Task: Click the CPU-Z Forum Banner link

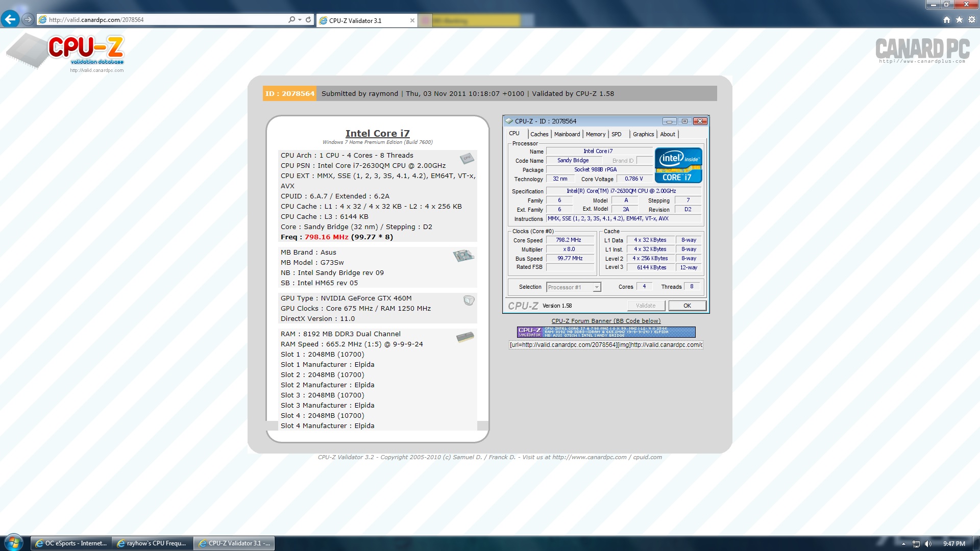Action: (606, 321)
